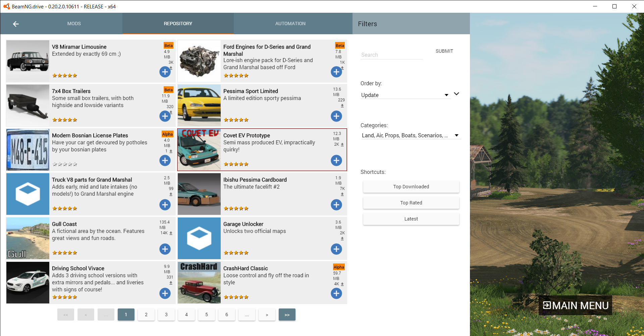The image size is (644, 336).
Task: Open Garage Unlocker placeholder thumbnail
Action: pos(199,238)
